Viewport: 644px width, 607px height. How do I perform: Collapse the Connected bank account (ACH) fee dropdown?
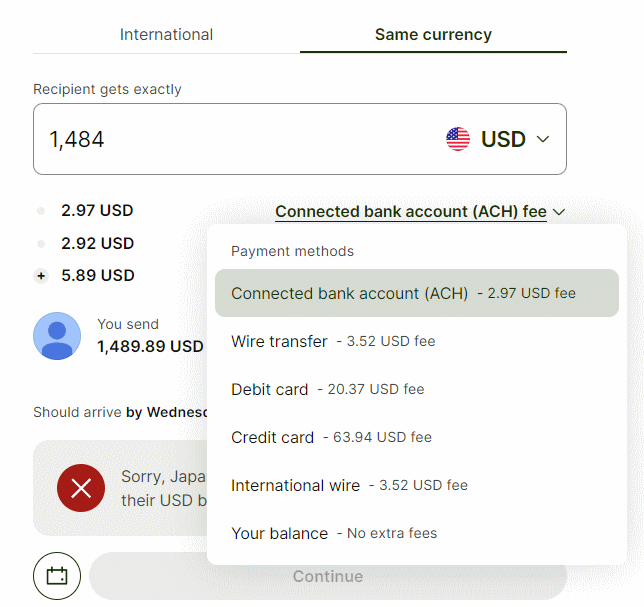411,212
